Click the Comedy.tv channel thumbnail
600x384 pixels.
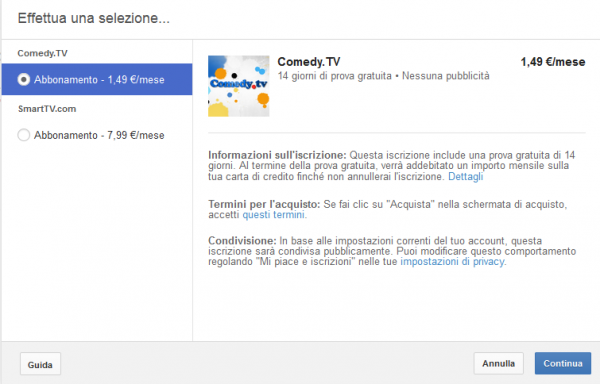pyautogui.click(x=238, y=86)
